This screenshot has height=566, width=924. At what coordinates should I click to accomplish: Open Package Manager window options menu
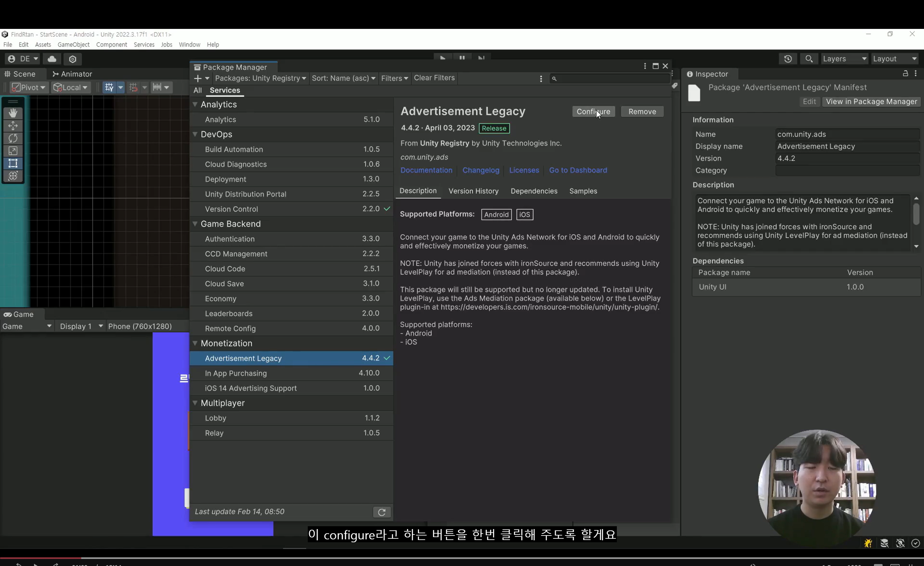coord(645,66)
